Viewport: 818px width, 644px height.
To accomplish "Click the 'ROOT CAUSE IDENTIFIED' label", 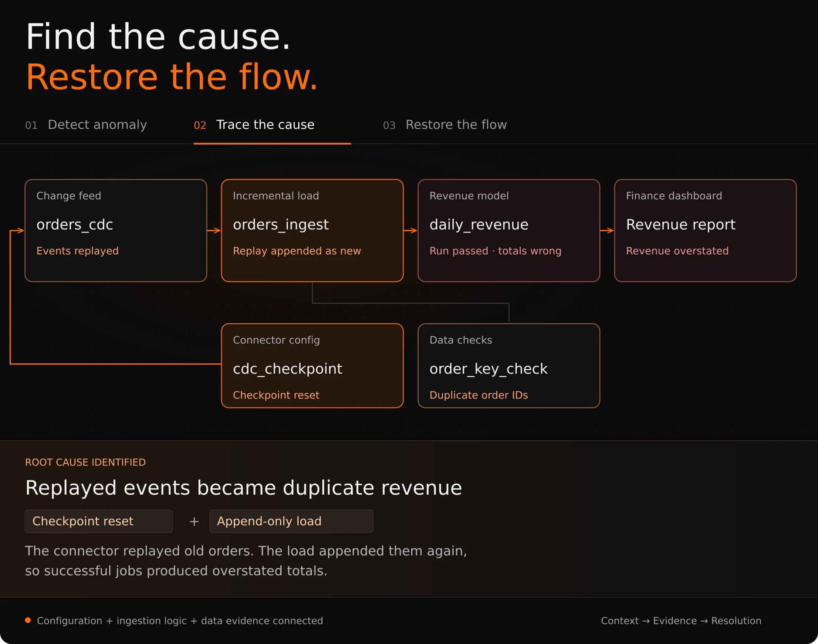I will tap(85, 462).
